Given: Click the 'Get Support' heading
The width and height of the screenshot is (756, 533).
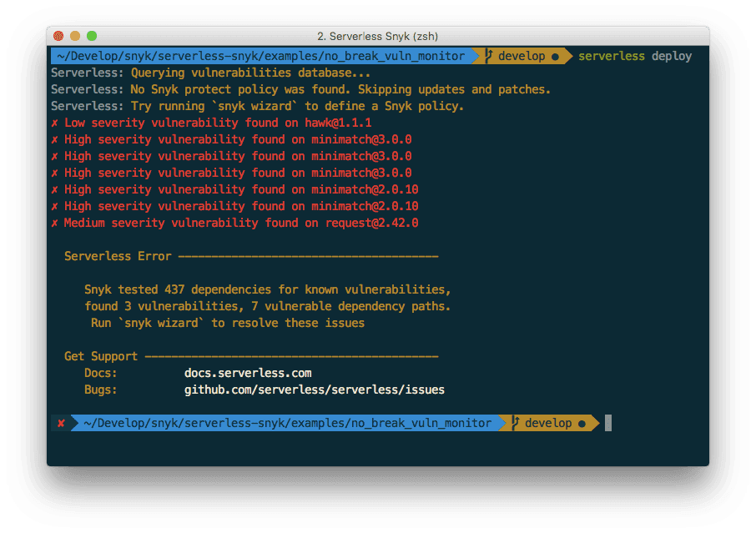Looking at the screenshot, I should (x=101, y=357).
